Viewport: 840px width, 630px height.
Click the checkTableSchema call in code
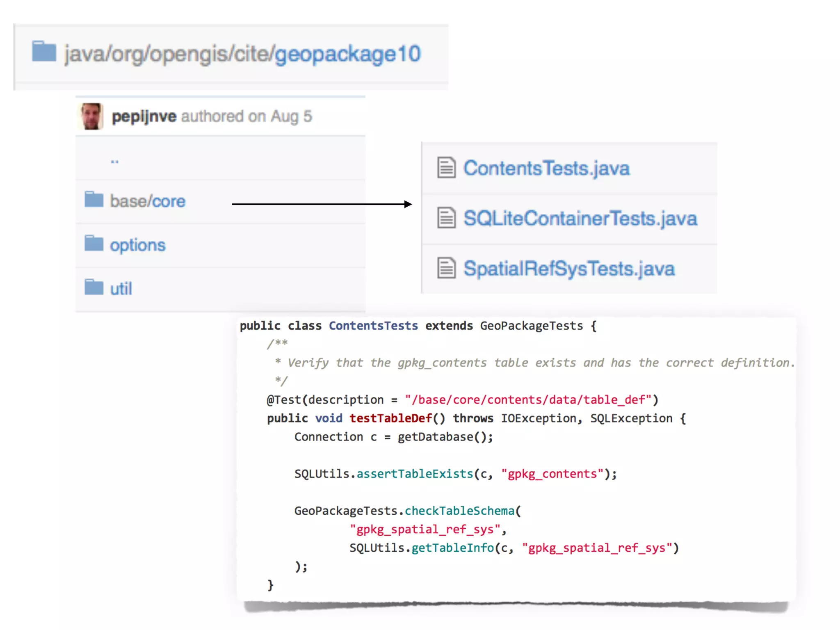click(x=459, y=511)
